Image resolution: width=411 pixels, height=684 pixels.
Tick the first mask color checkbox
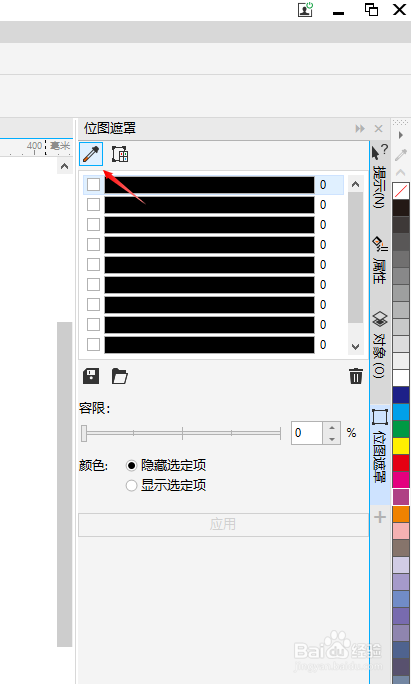point(93,185)
